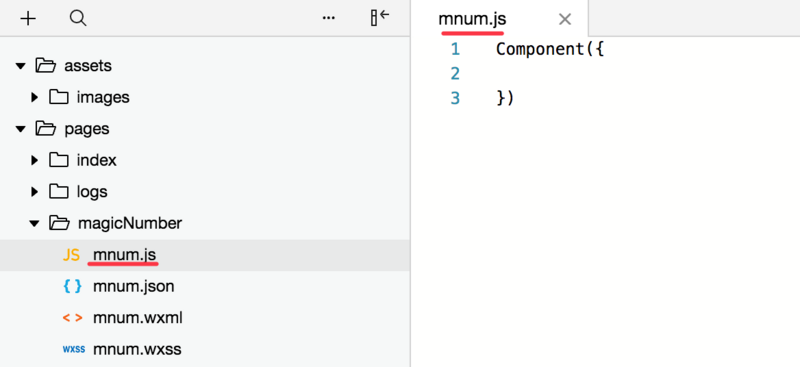Expand the index folder arrow
This screenshot has height=367, width=800.
34,160
